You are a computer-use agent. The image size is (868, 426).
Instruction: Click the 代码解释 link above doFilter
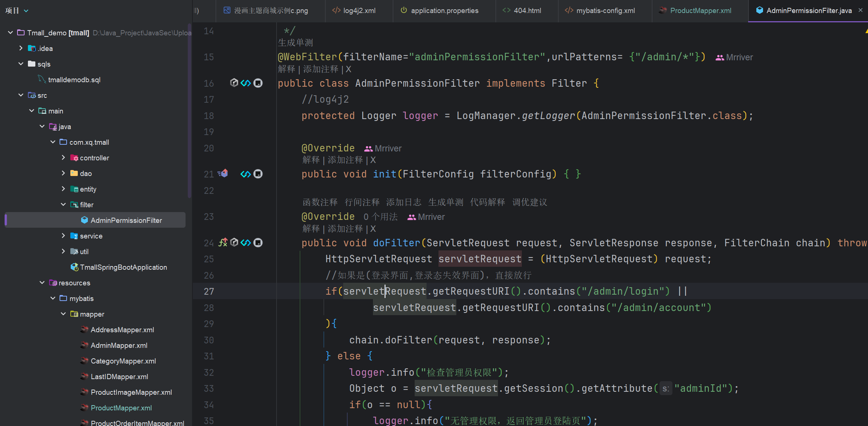click(487, 202)
